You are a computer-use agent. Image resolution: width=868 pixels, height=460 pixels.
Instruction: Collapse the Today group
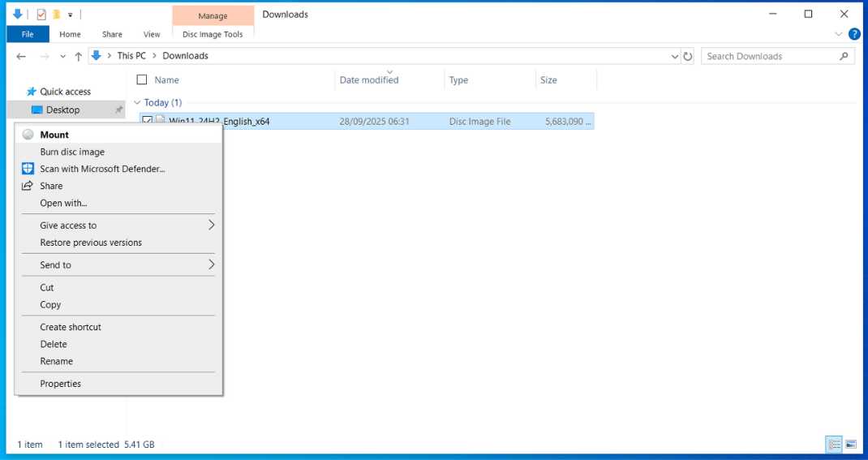[137, 103]
